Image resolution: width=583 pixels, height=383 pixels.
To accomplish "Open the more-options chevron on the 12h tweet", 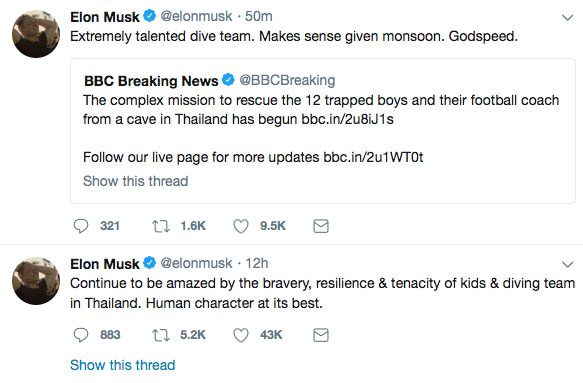I will 567,264.
